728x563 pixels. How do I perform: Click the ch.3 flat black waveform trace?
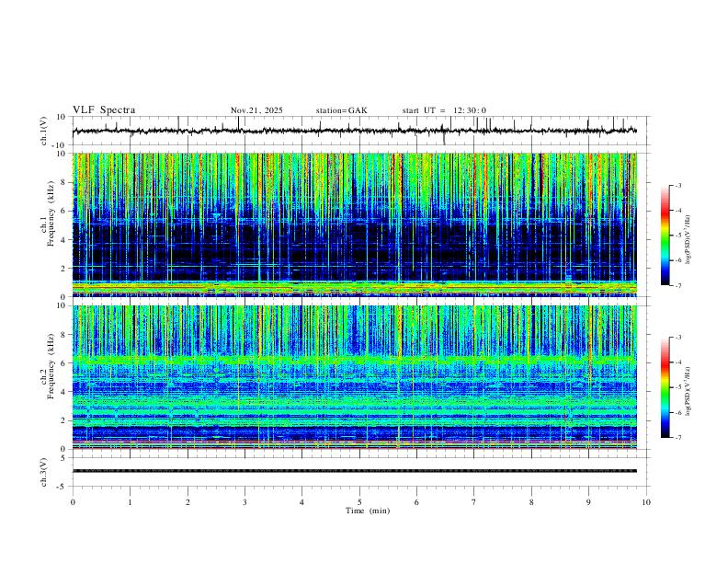pos(355,471)
